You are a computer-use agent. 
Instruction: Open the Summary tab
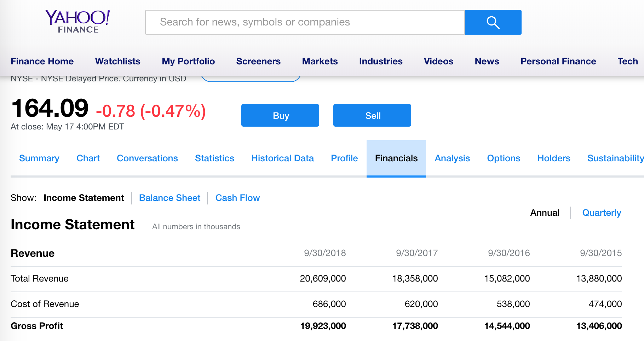point(39,158)
